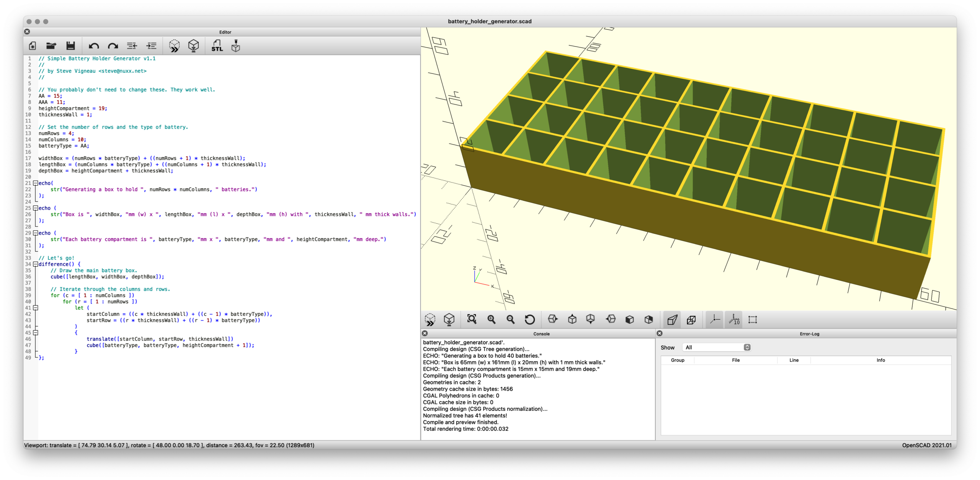
Task: Click View All magnifier in viewport toolbar
Action: click(472, 319)
